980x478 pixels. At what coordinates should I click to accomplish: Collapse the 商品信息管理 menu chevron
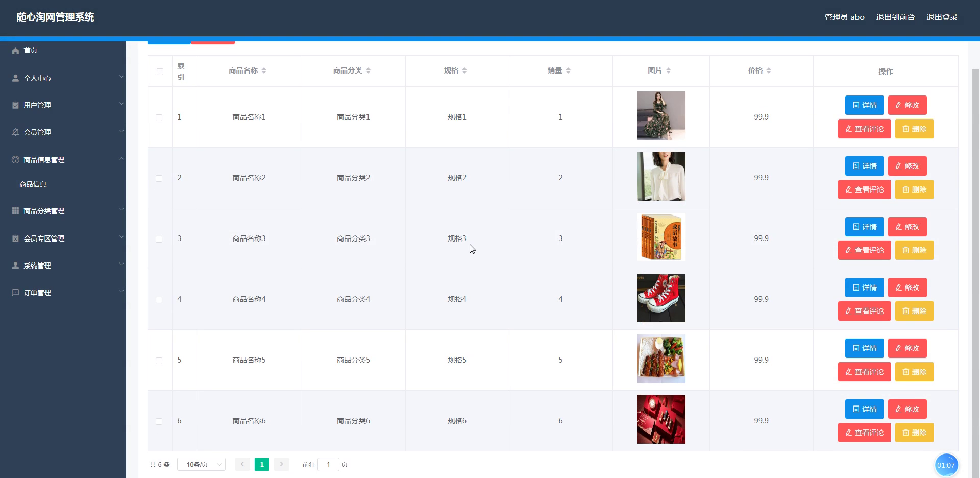coord(121,158)
